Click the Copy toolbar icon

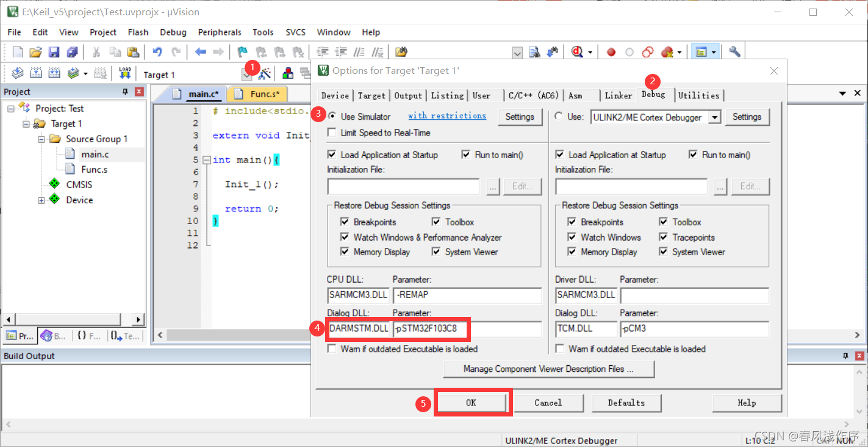tap(115, 52)
